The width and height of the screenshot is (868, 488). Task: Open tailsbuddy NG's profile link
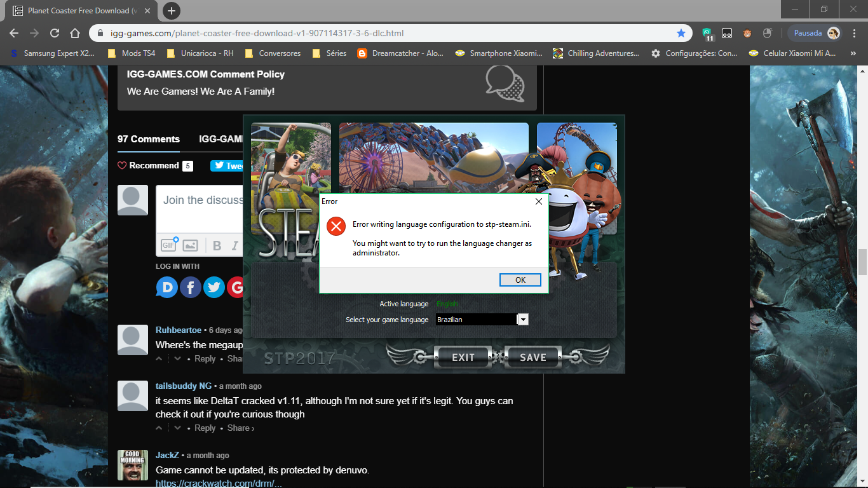(x=184, y=386)
